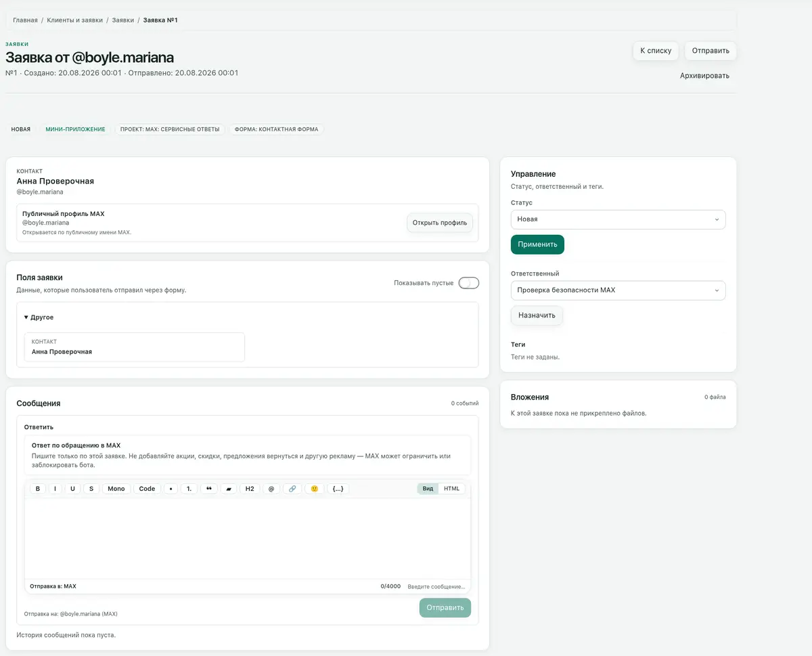
Task: Click Форма: Контактная форма chip
Action: pyautogui.click(x=276, y=129)
